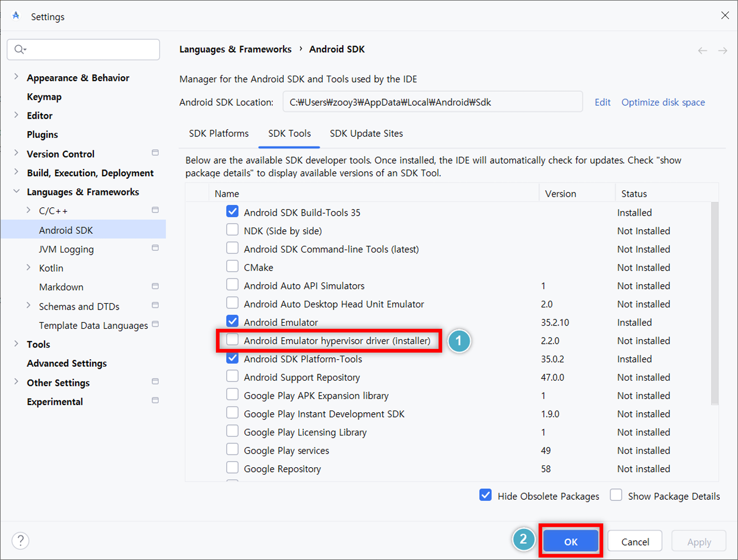Click the SDK tools list scrollbar
Image resolution: width=738 pixels, height=560 pixels.
click(x=715, y=303)
